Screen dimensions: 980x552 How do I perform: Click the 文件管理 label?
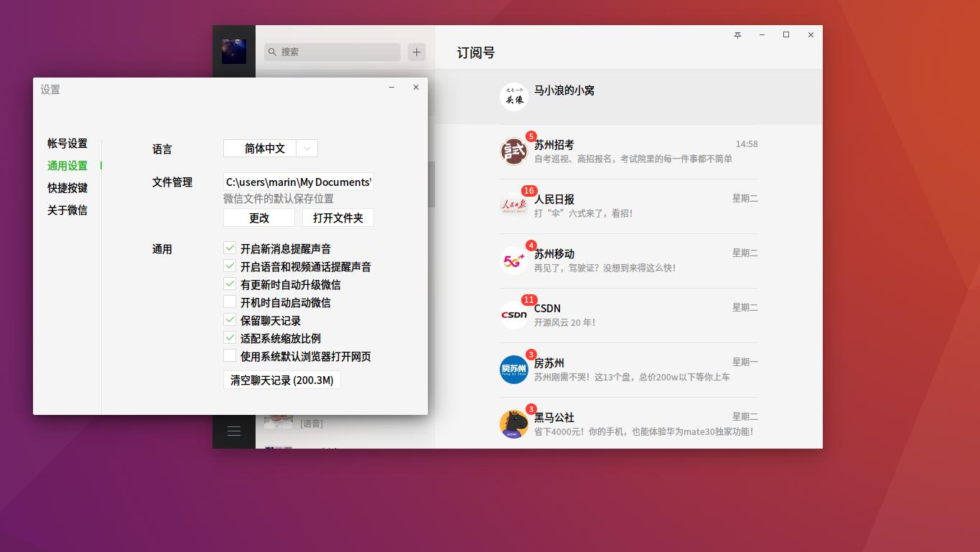172,182
